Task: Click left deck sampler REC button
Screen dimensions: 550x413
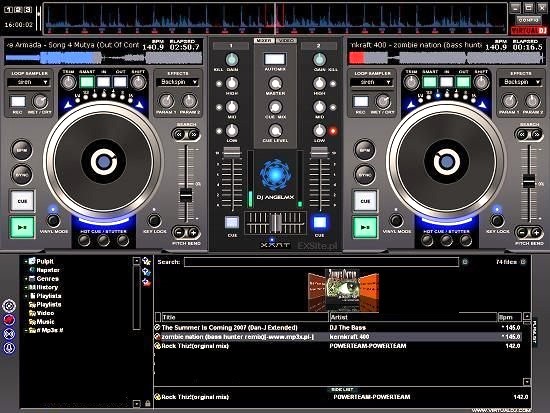Action: [x=18, y=102]
